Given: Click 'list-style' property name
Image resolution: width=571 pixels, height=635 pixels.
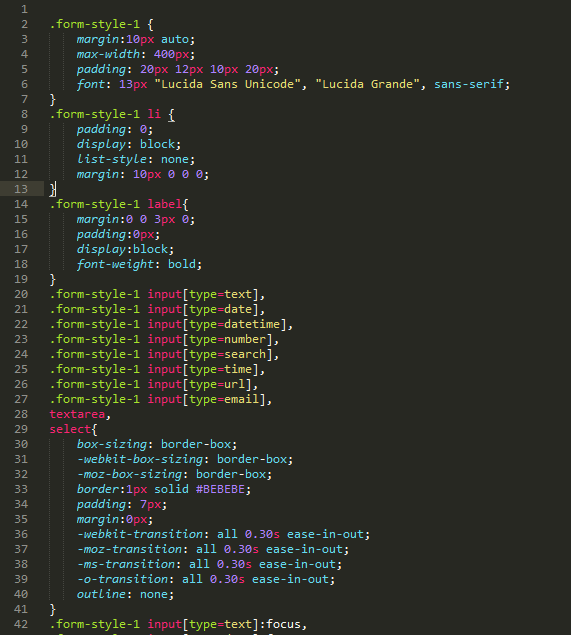Looking at the screenshot, I should tap(112, 159).
